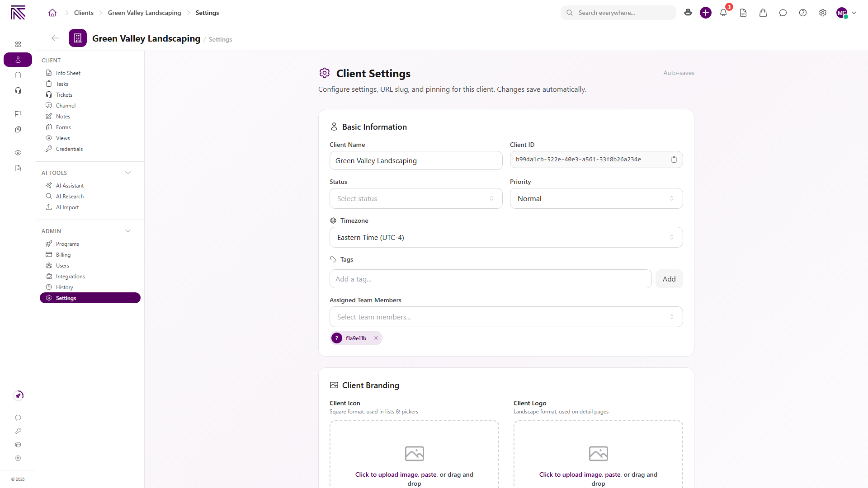The image size is (868, 488).
Task: Open History under Admin
Action: tap(90, 287)
